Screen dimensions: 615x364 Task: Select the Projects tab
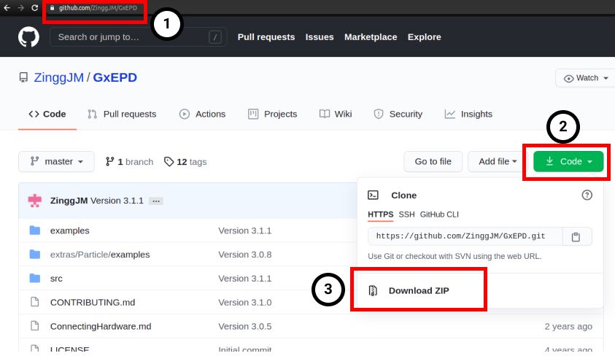[273, 114]
